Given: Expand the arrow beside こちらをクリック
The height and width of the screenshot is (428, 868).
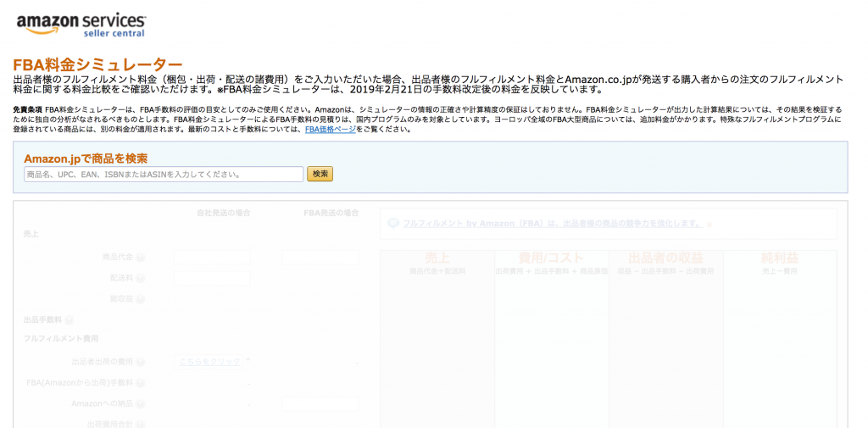Looking at the screenshot, I should click(x=248, y=360).
